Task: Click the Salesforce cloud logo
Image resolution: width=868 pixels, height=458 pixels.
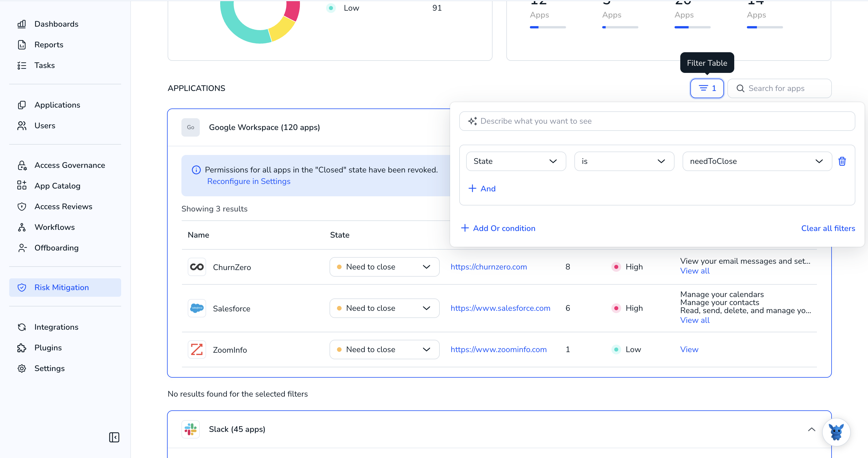Action: click(197, 308)
